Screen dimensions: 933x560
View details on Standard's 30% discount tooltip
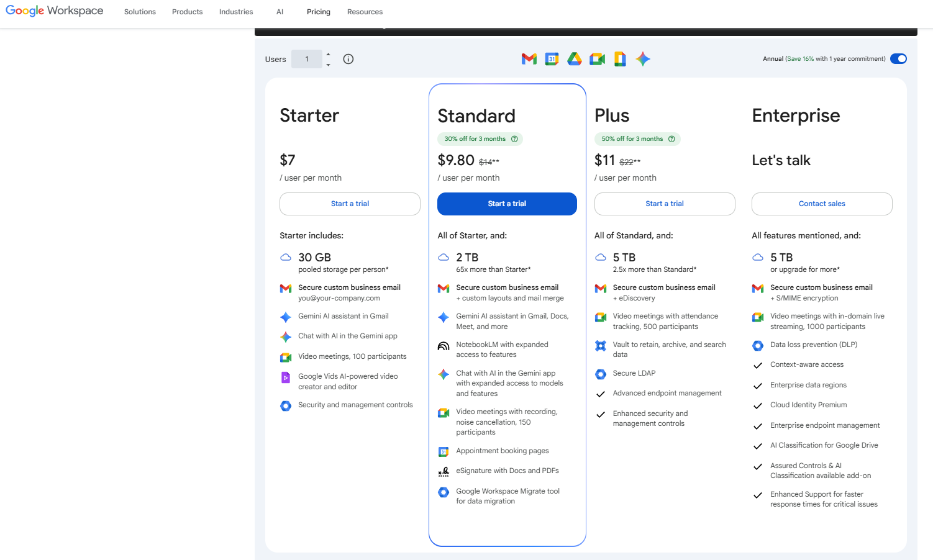tap(514, 138)
